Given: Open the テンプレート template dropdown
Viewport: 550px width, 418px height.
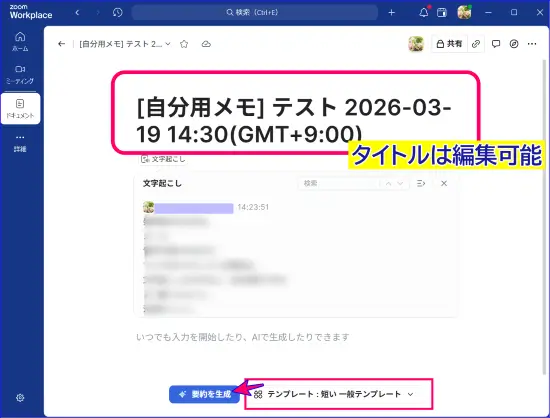Looking at the screenshot, I should coord(334,394).
